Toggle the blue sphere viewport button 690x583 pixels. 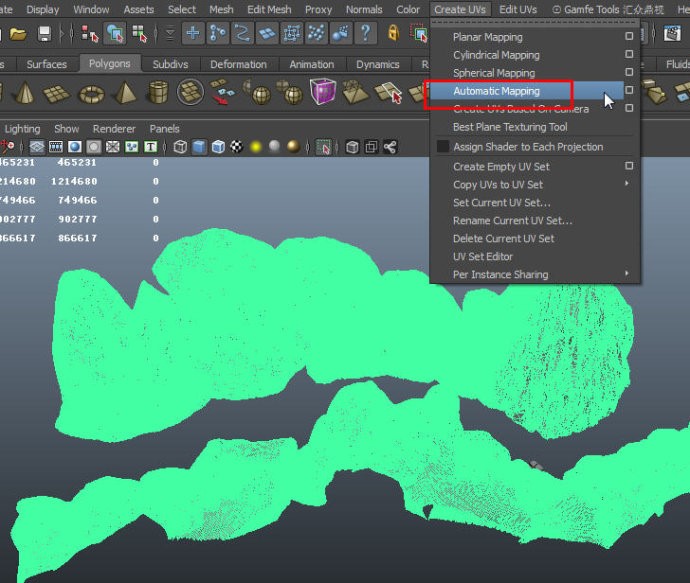point(75,147)
